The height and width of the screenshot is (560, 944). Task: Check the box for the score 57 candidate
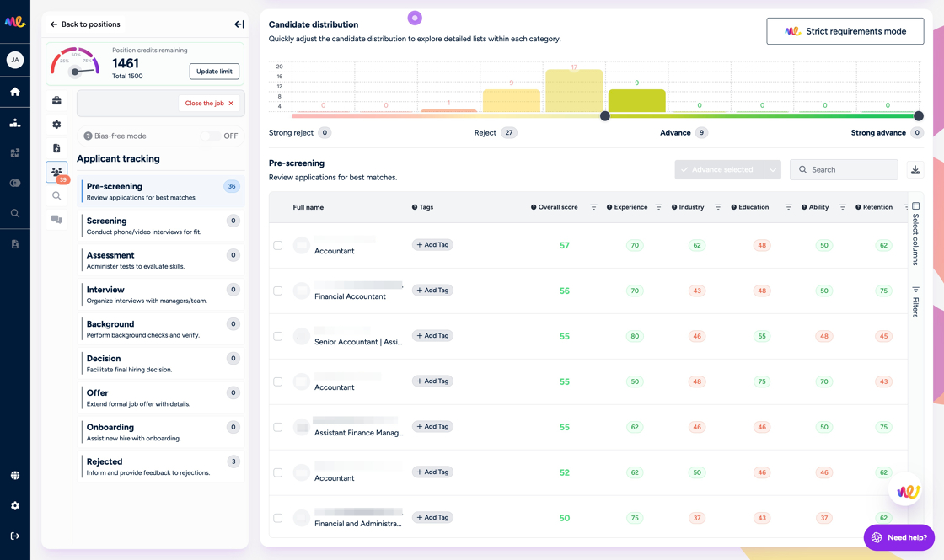277,245
